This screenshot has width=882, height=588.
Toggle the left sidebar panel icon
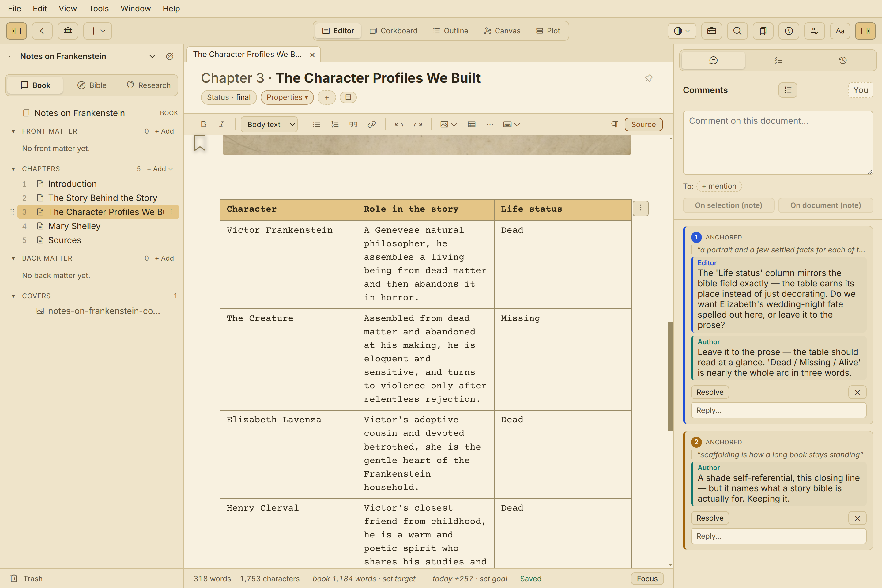click(x=17, y=31)
